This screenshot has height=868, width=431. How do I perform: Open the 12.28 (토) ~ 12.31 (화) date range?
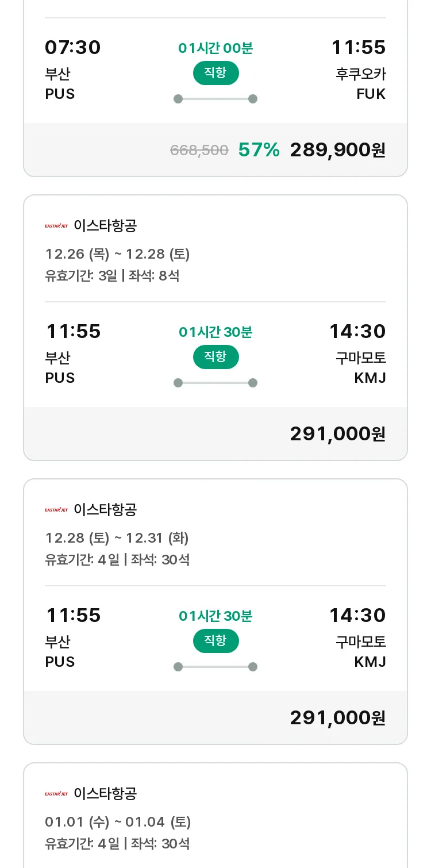click(x=117, y=538)
